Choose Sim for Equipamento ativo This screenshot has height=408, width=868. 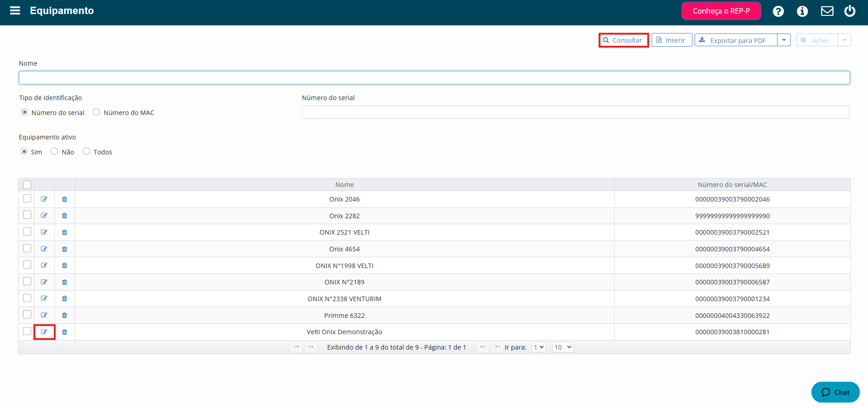point(24,151)
